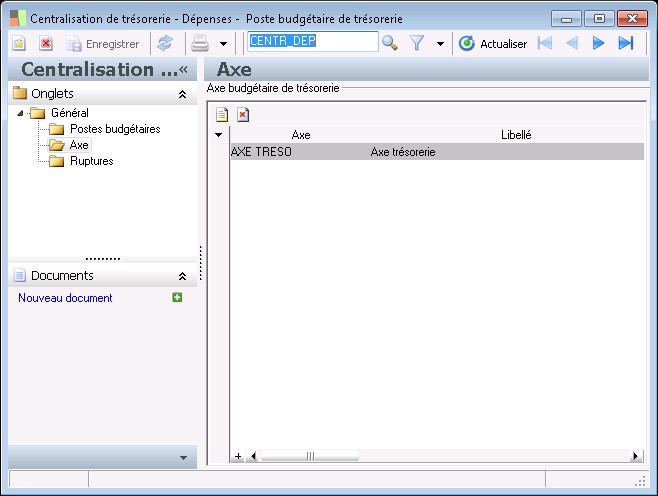
Task: Select the Axe trésorerie label cell
Action: pos(507,152)
